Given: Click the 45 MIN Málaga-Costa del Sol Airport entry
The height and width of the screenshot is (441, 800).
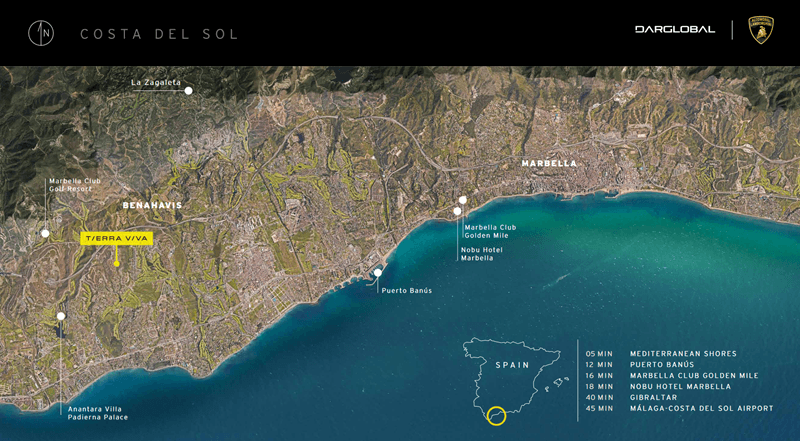Looking at the screenshot, I should (x=680, y=408).
